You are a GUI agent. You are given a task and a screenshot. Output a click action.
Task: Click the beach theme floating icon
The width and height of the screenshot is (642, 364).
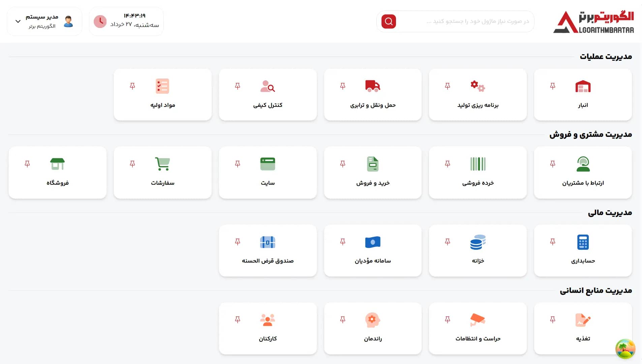(x=625, y=349)
